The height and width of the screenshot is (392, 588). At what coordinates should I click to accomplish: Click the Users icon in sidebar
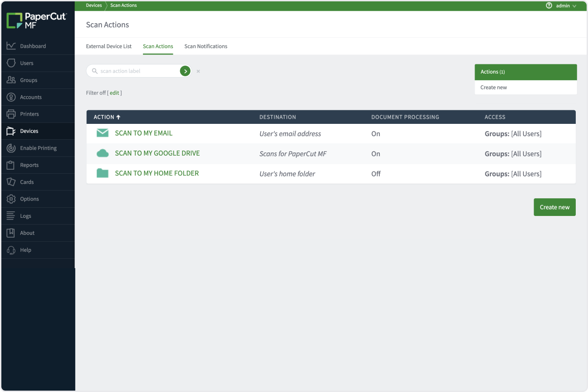click(x=11, y=63)
